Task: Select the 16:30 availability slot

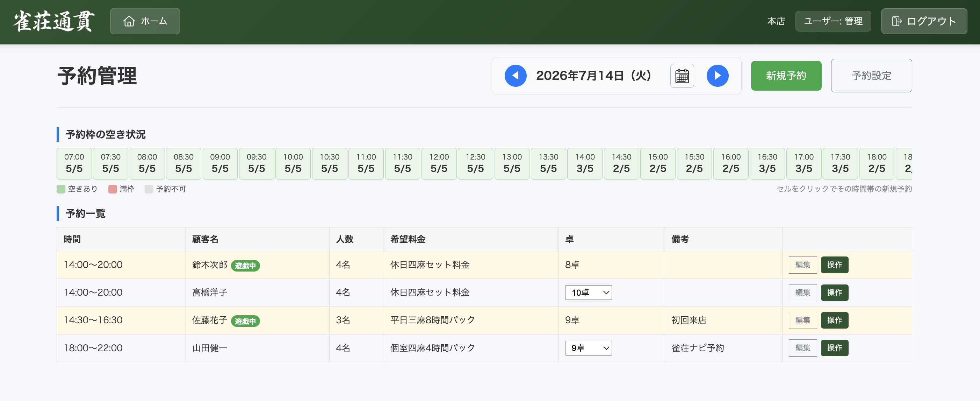Action: pyautogui.click(x=768, y=163)
